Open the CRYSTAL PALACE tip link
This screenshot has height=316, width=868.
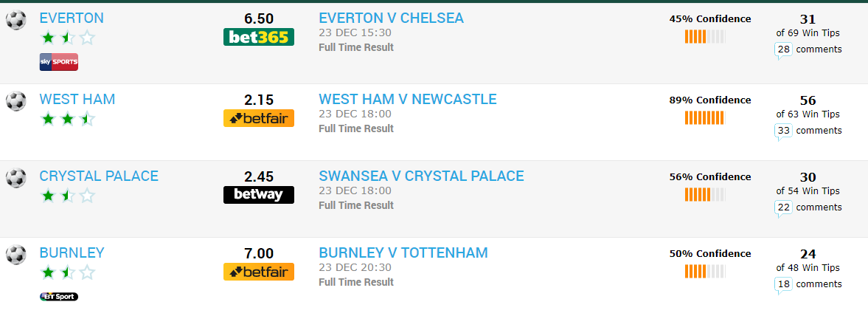(x=99, y=176)
